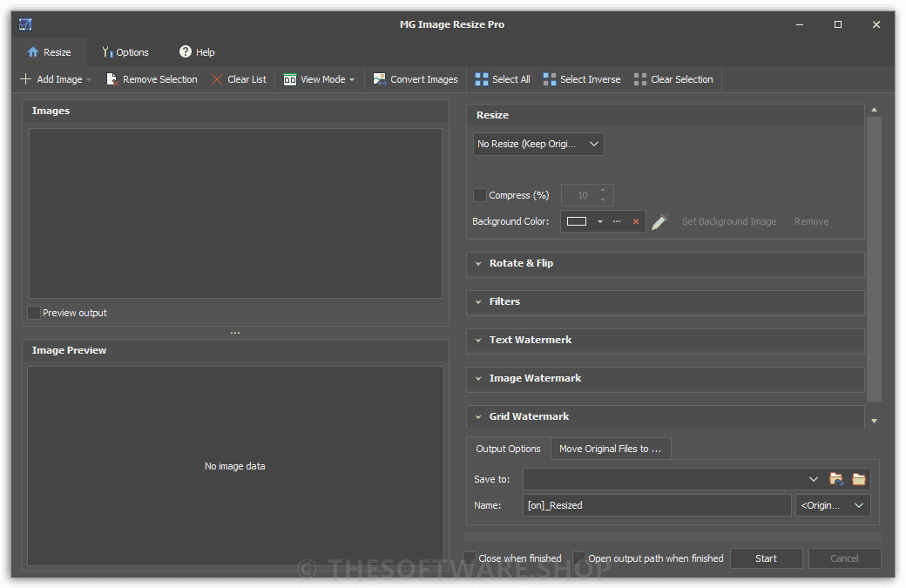The height and width of the screenshot is (588, 906).
Task: Click the Cancel button
Action: point(844,558)
